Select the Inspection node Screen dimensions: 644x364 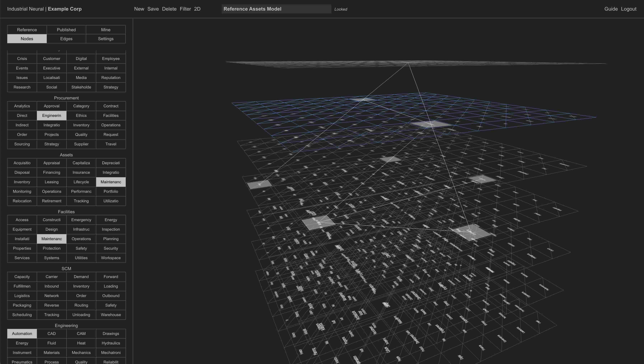pos(111,229)
